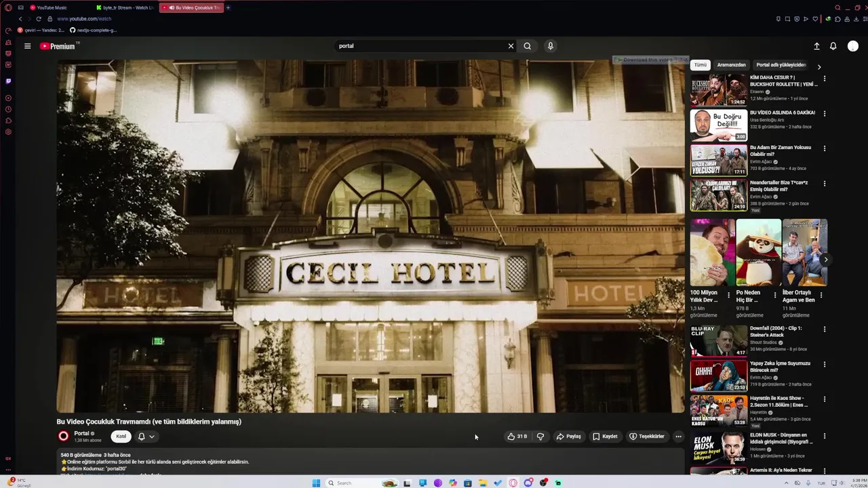Open more actions (three dots) below video
868x488 pixels.
pyautogui.click(x=678, y=436)
